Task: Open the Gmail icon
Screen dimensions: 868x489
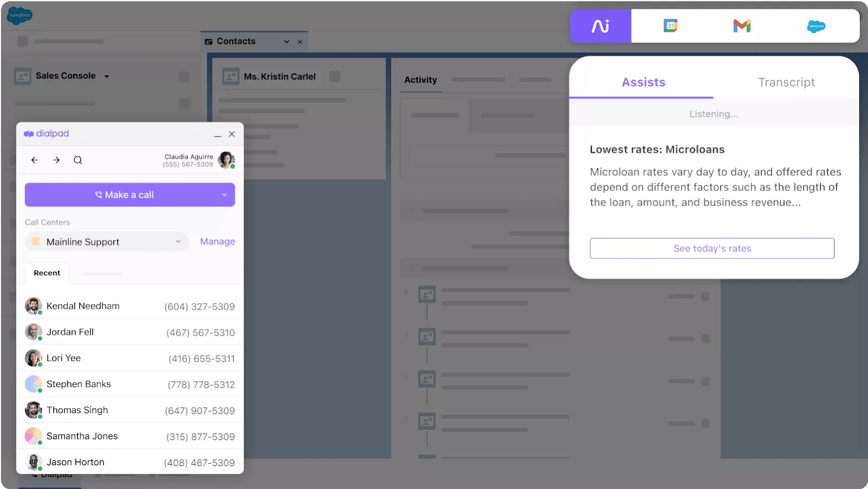Action: pos(742,26)
